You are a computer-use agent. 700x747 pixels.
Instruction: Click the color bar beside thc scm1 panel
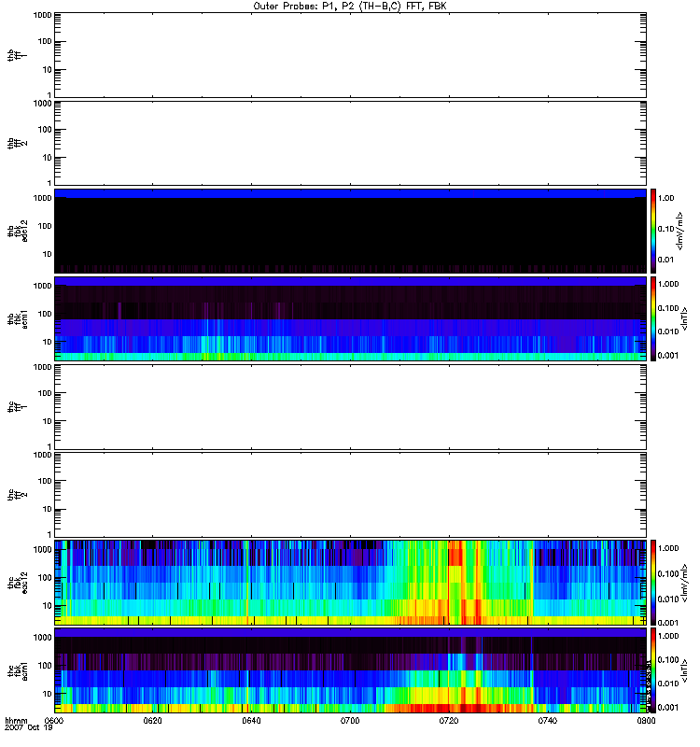point(654,669)
